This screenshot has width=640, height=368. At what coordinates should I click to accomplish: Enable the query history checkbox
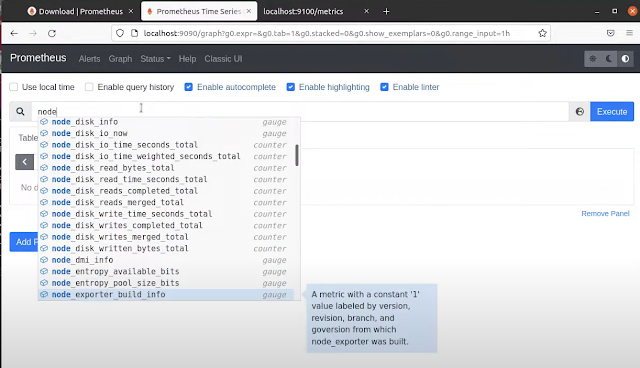click(89, 87)
